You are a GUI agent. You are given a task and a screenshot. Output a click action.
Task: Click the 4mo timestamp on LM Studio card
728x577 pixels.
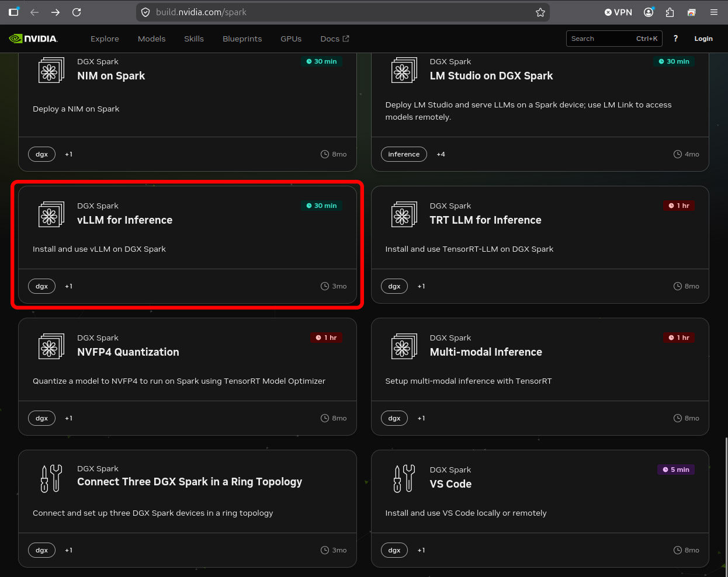point(687,154)
